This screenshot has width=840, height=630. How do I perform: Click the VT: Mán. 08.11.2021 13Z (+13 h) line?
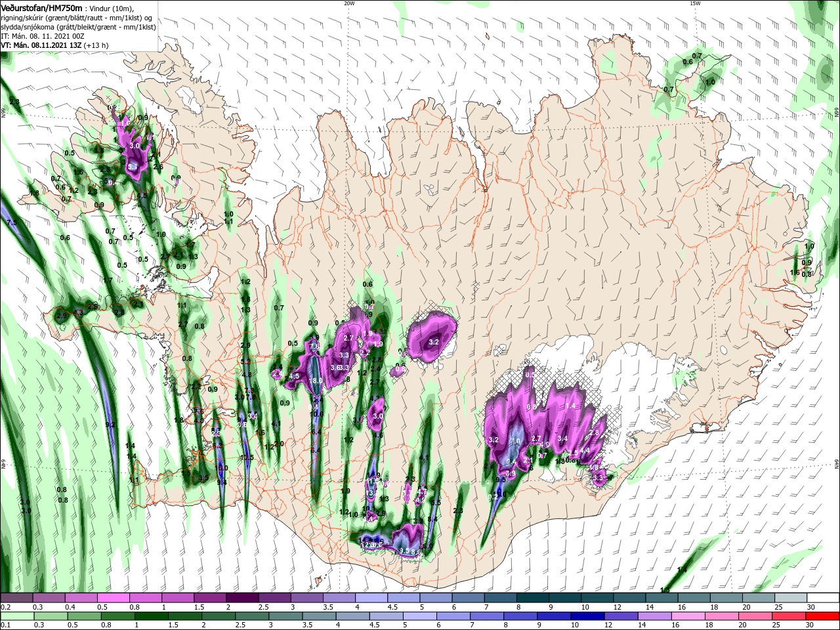(x=54, y=45)
